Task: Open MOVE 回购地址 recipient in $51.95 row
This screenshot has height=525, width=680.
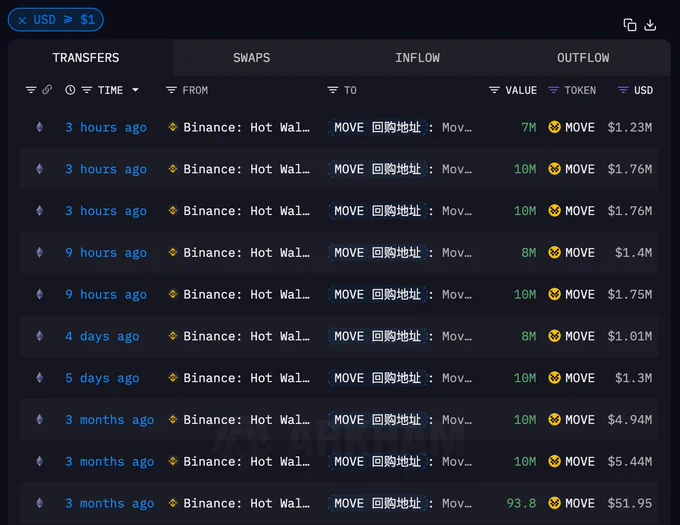Action: pos(378,503)
